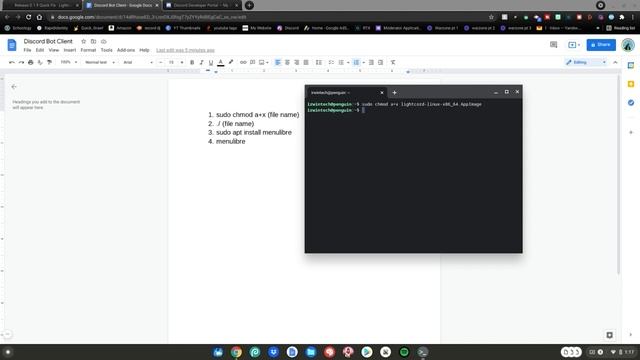Open line spacing options
Screen dimensions: 640x360
(x=319, y=62)
